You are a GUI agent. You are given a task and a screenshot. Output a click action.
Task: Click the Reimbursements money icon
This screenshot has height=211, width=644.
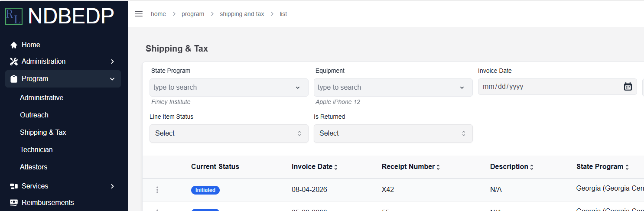(14, 202)
